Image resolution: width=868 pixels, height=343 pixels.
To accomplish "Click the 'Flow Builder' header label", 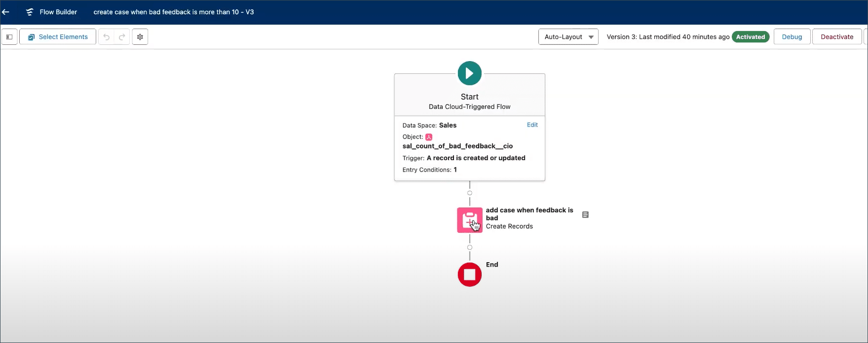I will tap(58, 12).
